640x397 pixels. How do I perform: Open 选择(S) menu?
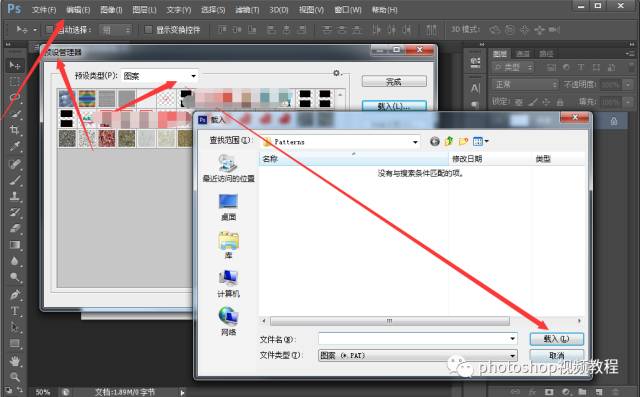213,10
